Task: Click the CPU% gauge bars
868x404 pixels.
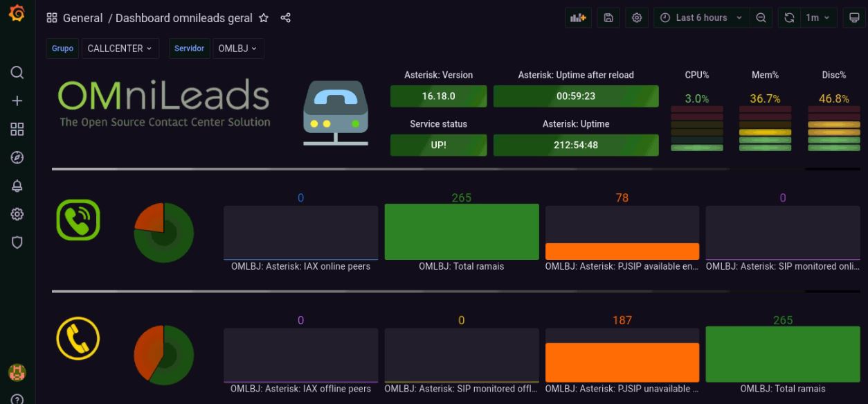Action: pyautogui.click(x=697, y=129)
